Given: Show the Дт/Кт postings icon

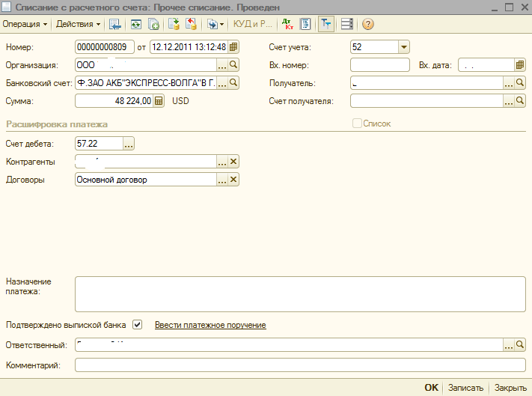Looking at the screenshot, I should tap(288, 24).
